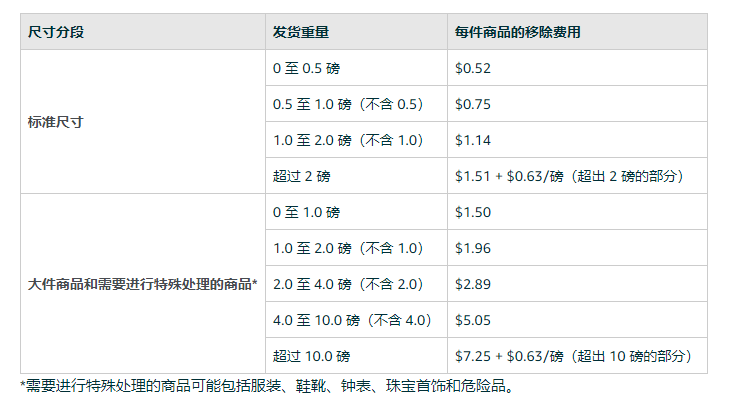Click the footnote about 服装、鞋靴、钟表
The height and width of the screenshot is (405, 731).
[x=270, y=385]
